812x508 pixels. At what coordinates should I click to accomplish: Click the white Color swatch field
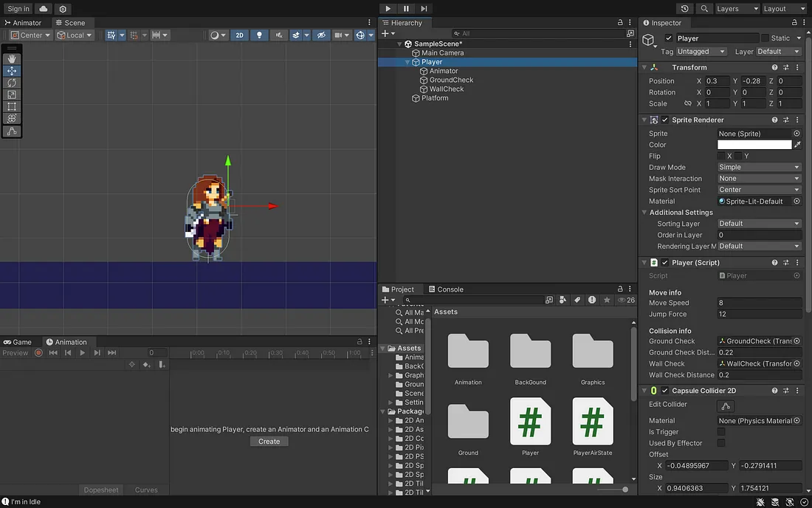pyautogui.click(x=754, y=145)
